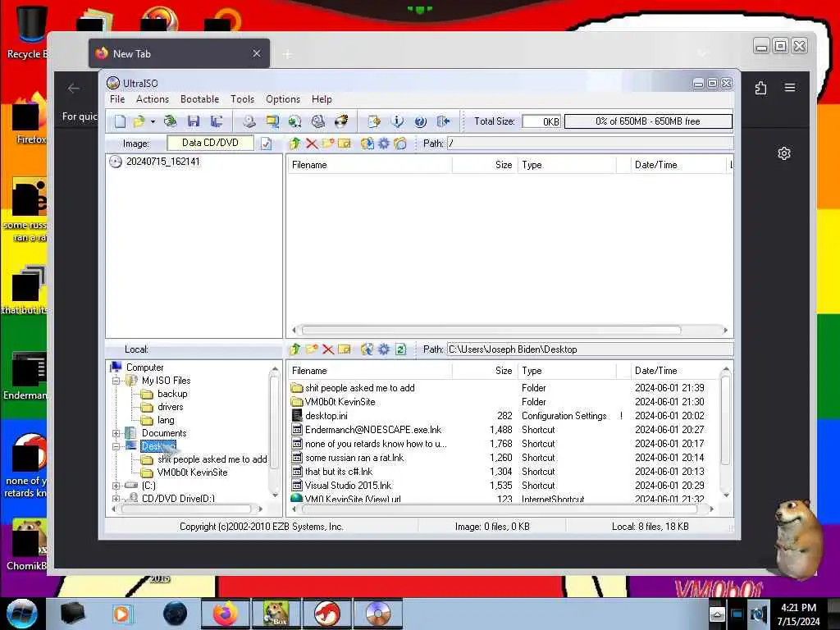
Task: Click the Save floppy disk icon
Action: click(194, 121)
